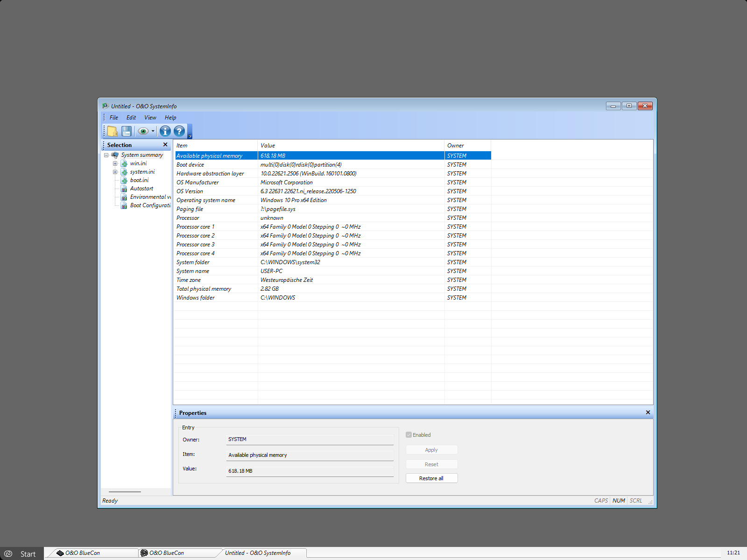Expand the system.ini tree node
747x560 pixels.
(x=115, y=172)
